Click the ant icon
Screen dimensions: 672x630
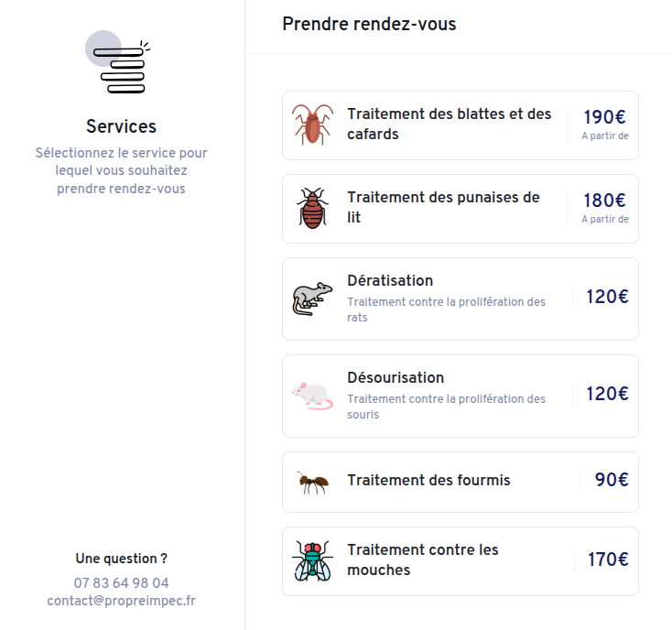coord(312,482)
